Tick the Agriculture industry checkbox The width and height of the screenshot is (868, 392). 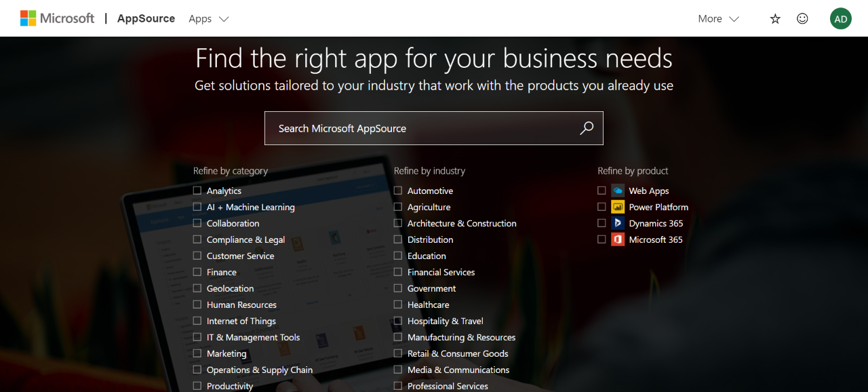point(398,207)
